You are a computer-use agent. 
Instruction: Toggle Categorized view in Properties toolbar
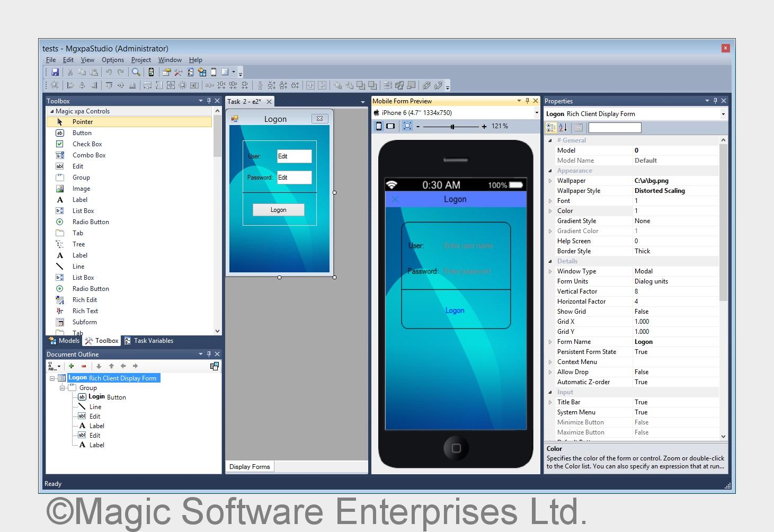[x=551, y=128]
